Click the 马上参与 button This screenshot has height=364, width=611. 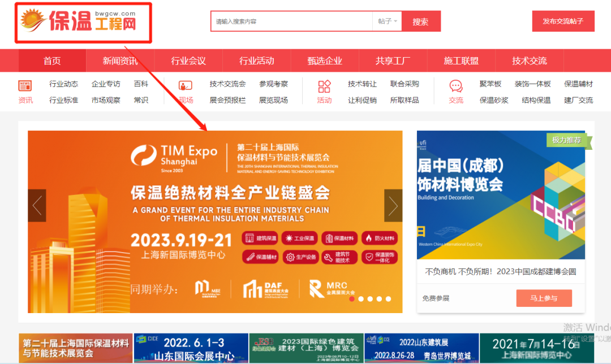click(544, 298)
